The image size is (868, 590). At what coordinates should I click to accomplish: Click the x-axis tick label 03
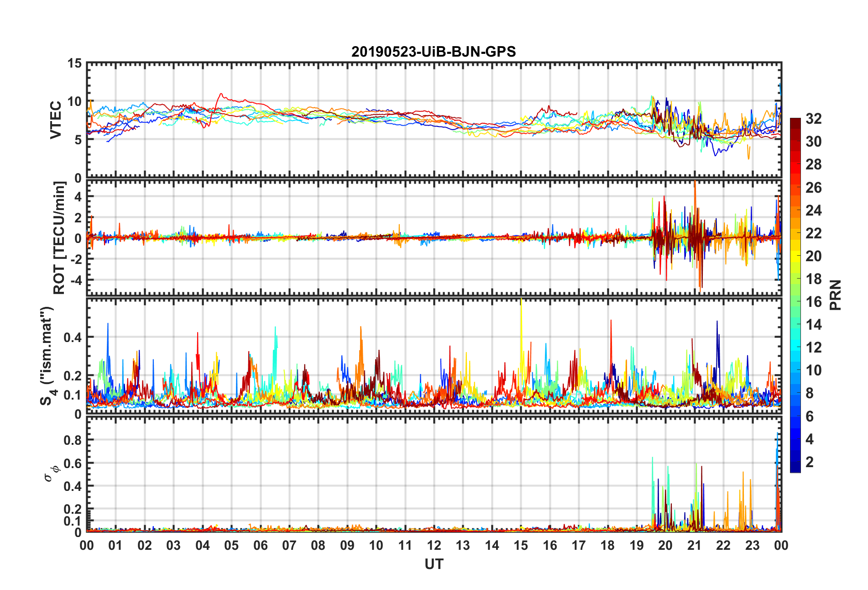pyautogui.click(x=173, y=545)
